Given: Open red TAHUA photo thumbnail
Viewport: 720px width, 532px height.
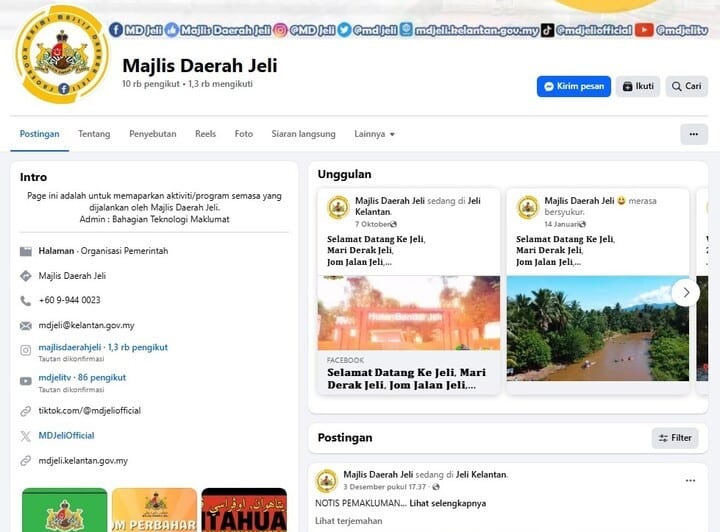Looking at the screenshot, I should tap(244, 510).
